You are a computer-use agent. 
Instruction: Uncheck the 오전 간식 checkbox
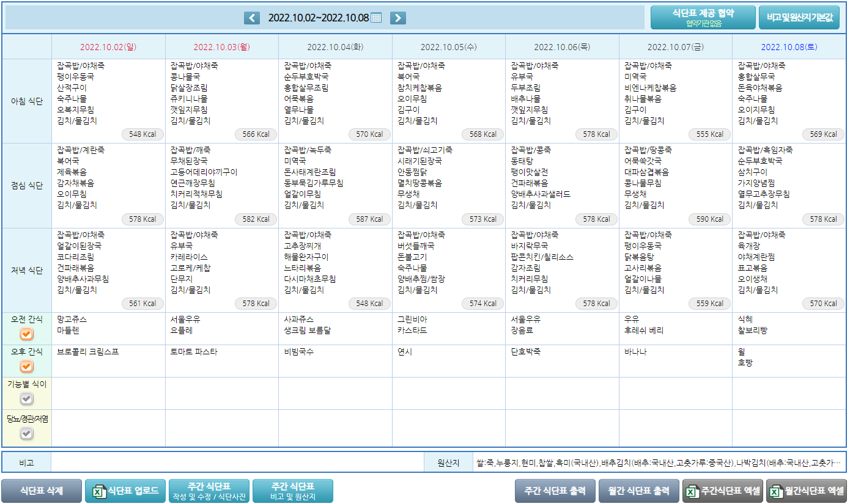(27, 334)
